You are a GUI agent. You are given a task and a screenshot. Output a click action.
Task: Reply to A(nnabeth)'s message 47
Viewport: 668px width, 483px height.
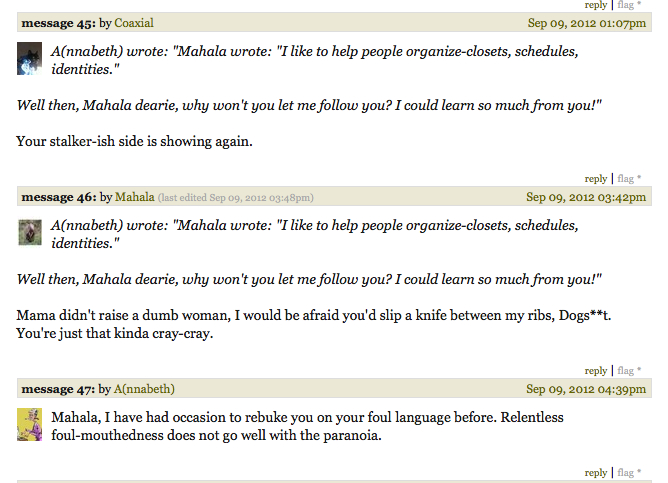pos(596,473)
